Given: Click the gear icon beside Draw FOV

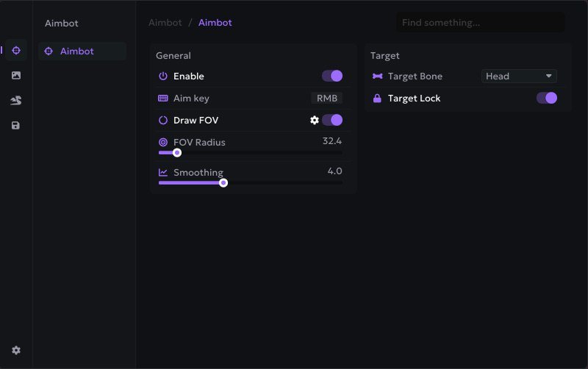Looking at the screenshot, I should point(315,120).
